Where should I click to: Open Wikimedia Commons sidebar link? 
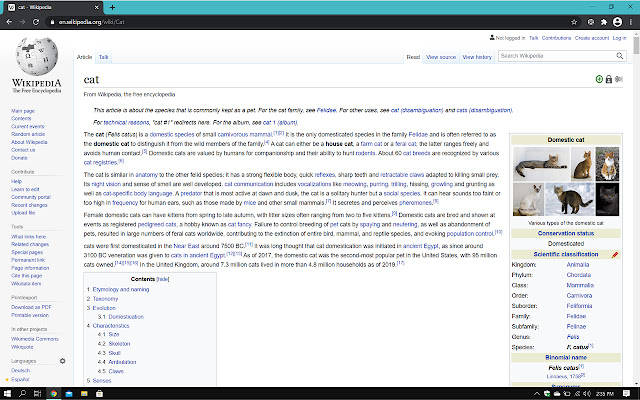(35, 339)
